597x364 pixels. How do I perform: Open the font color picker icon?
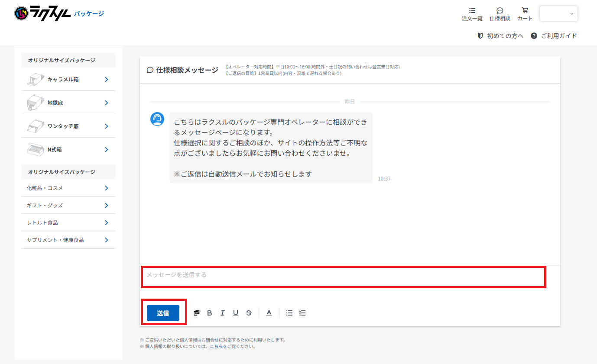pos(269,312)
